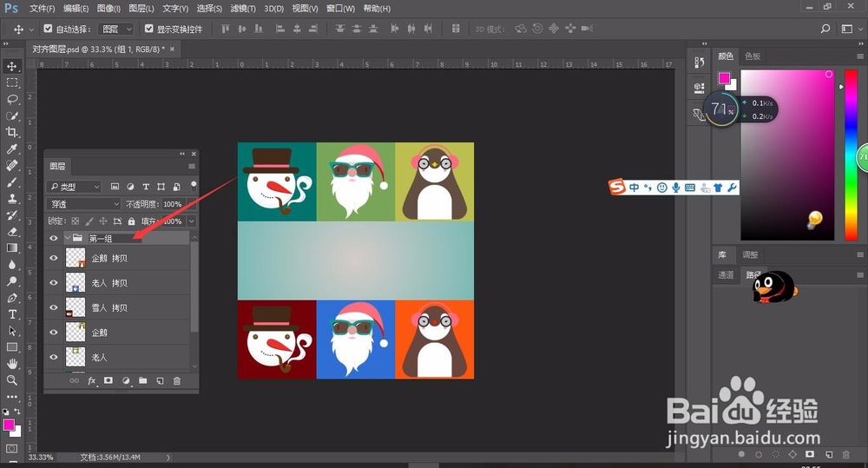Hide the 老人 拷贝 layer
The height and width of the screenshot is (468, 868).
54,283
